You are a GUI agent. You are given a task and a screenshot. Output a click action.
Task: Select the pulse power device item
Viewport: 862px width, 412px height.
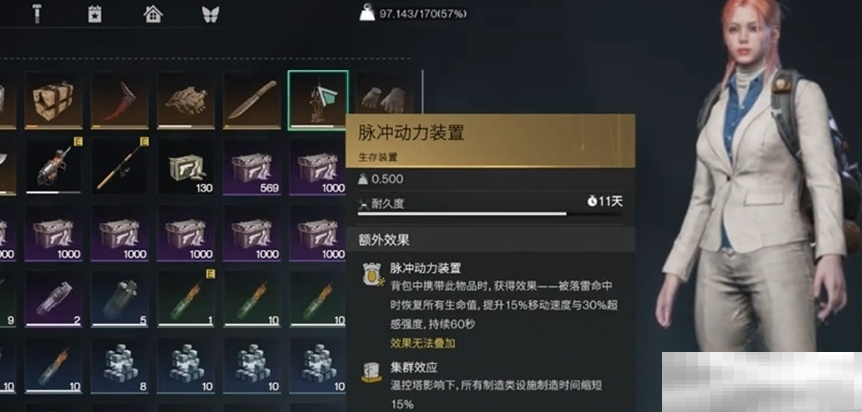coord(318,100)
